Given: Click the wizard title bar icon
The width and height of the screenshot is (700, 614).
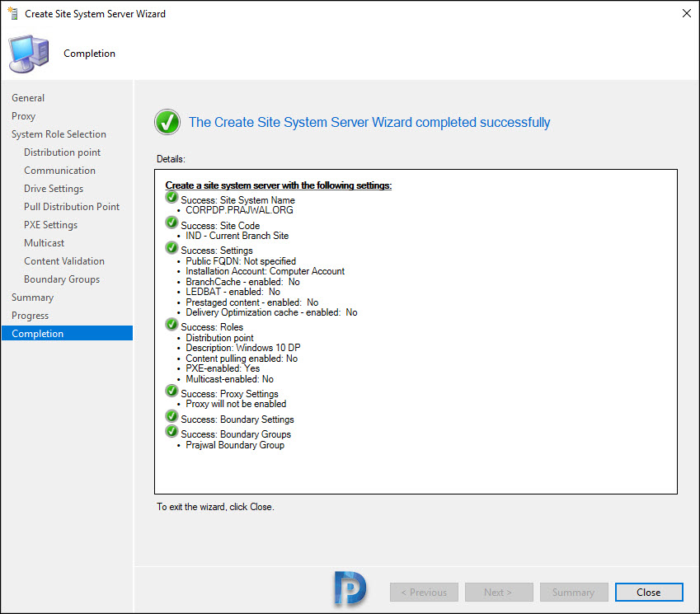Looking at the screenshot, I should 13,13.
